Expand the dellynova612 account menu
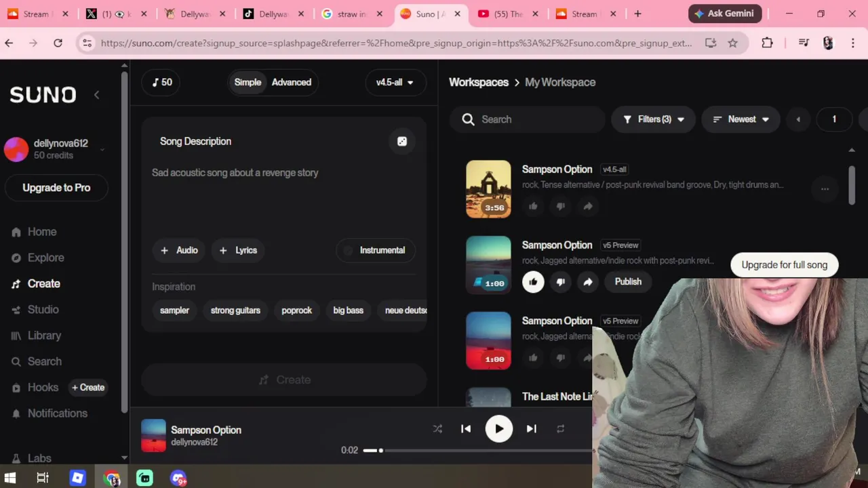This screenshot has height=488, width=868. tap(102, 150)
